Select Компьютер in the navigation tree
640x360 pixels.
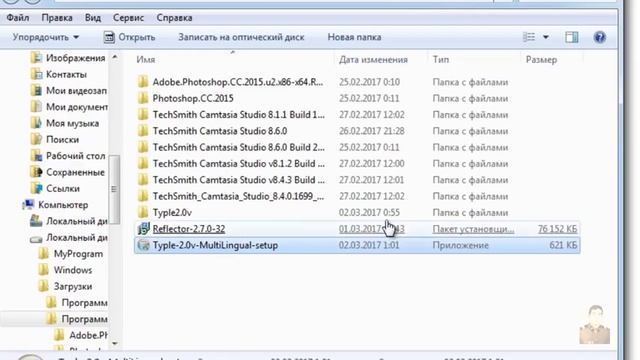[x=63, y=205]
